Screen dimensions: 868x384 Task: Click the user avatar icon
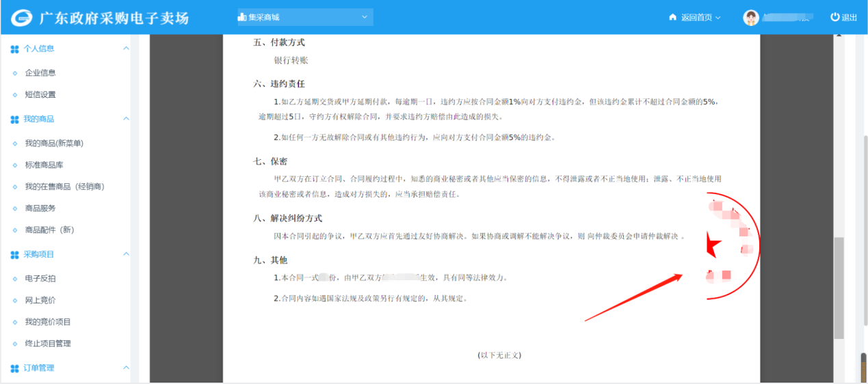point(751,18)
